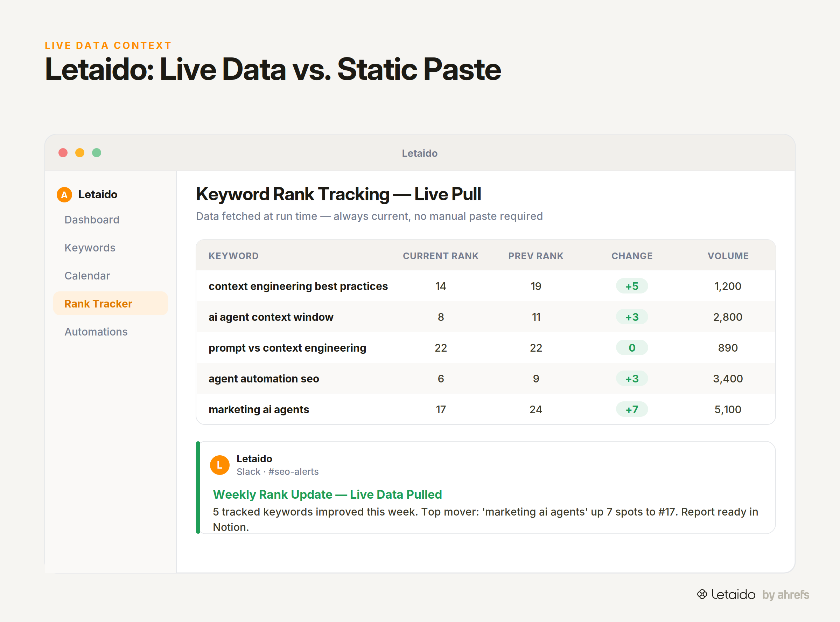Click 'Letaido: Live Data vs. Static Paste' title
The width and height of the screenshot is (840, 622).
[273, 69]
